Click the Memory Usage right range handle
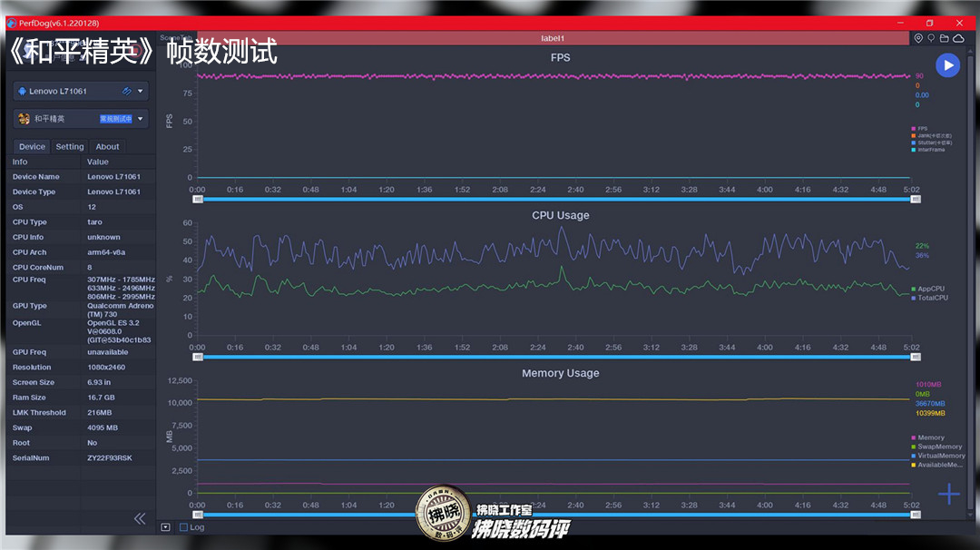This screenshot has height=550, width=980. pyautogui.click(x=916, y=515)
